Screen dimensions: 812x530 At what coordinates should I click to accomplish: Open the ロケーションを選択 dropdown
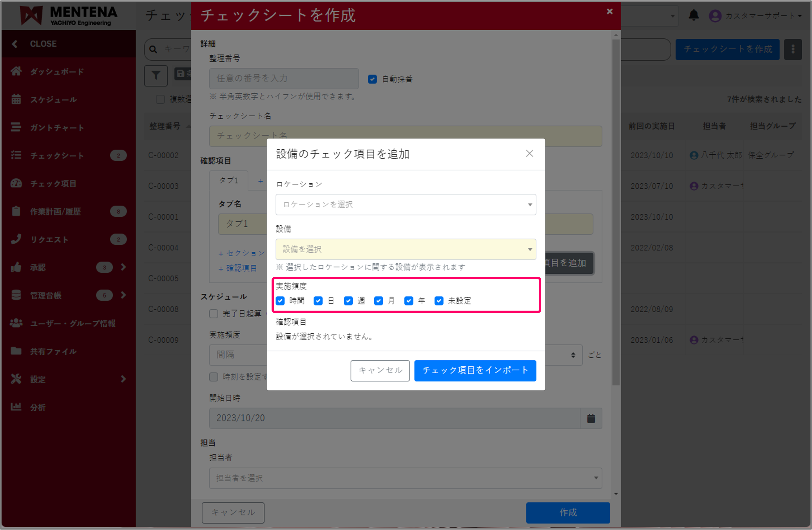point(406,204)
